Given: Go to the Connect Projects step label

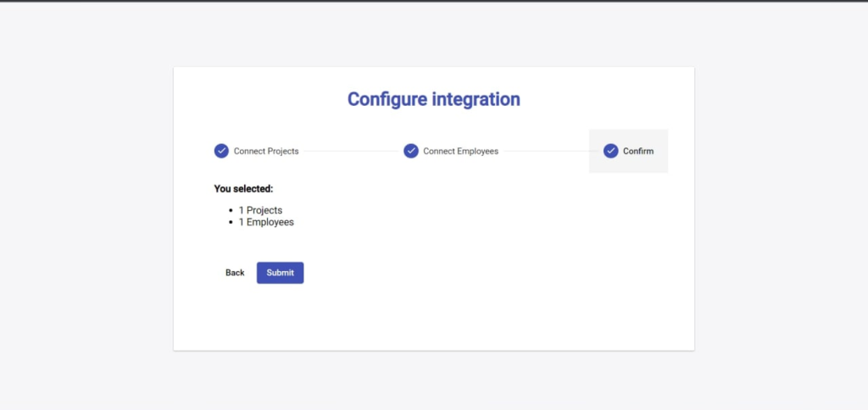Looking at the screenshot, I should (266, 152).
